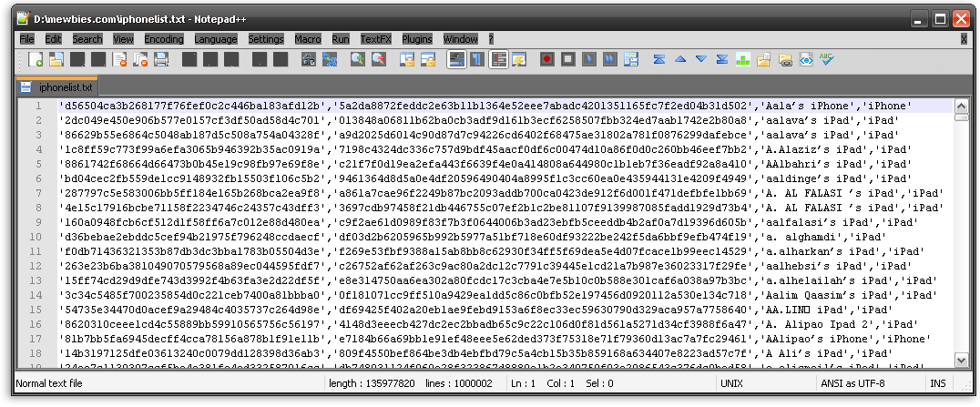Open the Search menu
The width and height of the screenshot is (980, 407).
pyautogui.click(x=87, y=39)
